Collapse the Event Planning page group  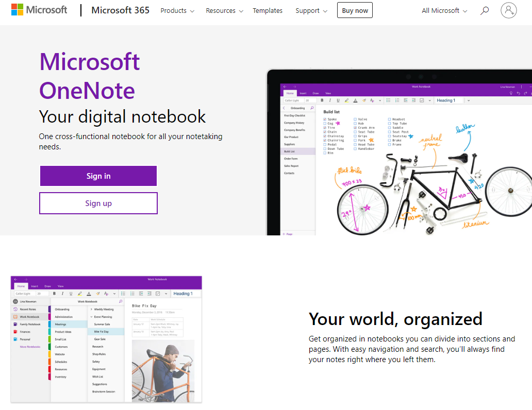click(x=91, y=317)
